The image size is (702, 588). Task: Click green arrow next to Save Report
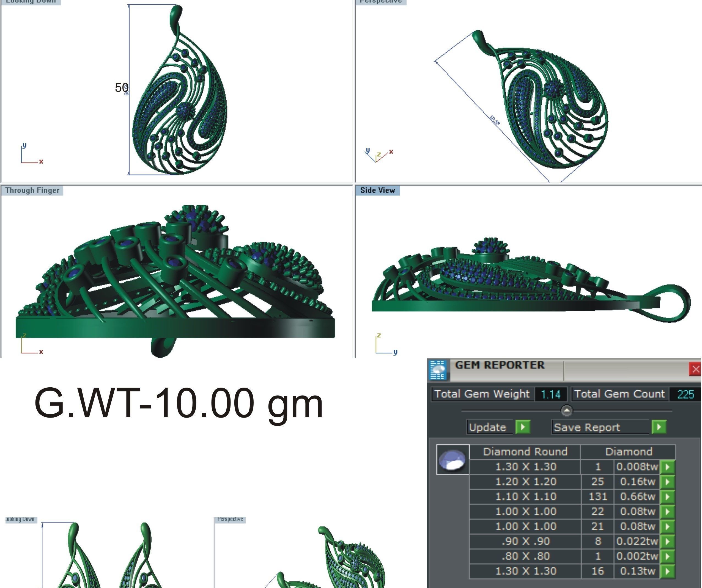coord(659,427)
